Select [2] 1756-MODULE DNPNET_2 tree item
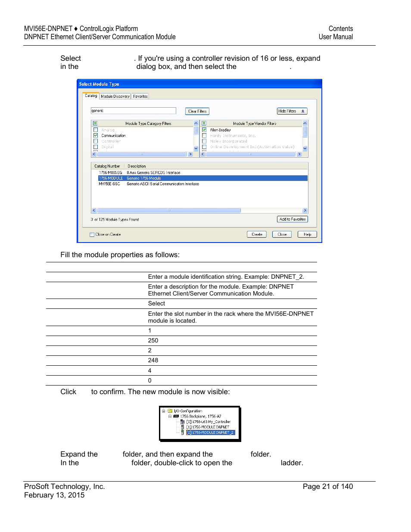The height and width of the screenshot is (532, 411). click(x=210, y=432)
